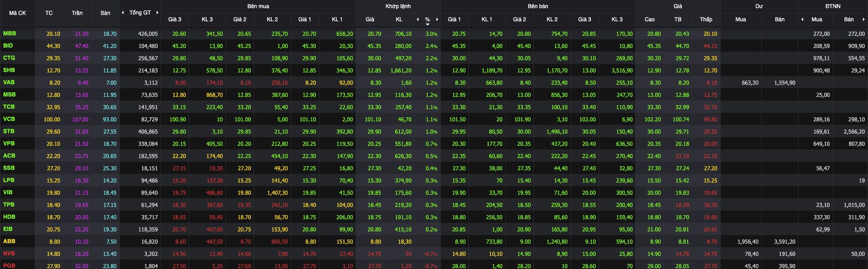Screen dimensions: 868x269
Task: Open VAB stock symbol
Action: [9, 82]
